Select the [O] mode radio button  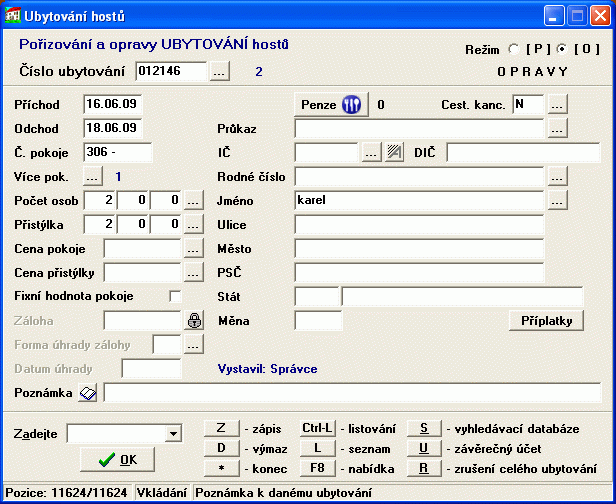click(x=563, y=49)
